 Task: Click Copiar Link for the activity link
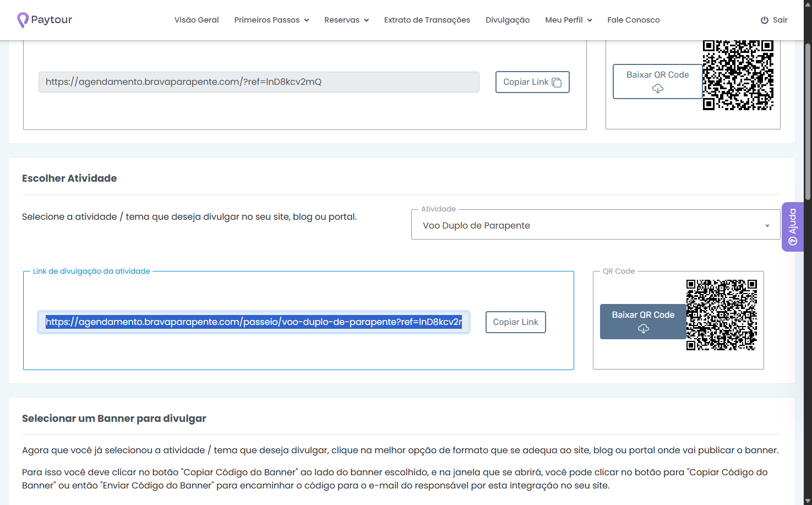pos(516,322)
